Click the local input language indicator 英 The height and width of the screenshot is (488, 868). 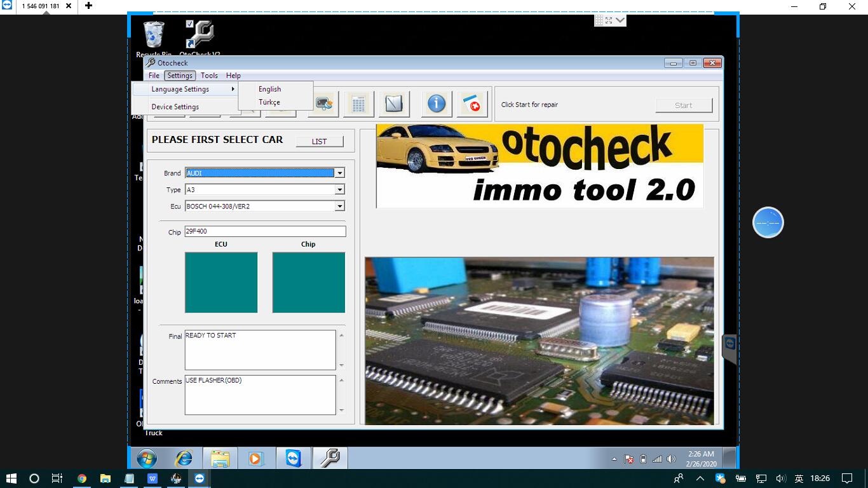799,478
